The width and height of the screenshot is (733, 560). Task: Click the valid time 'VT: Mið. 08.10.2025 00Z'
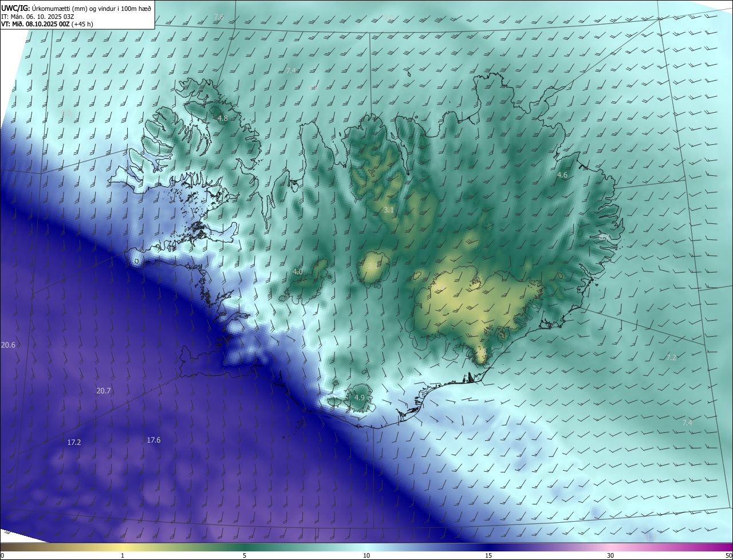pyautogui.click(x=36, y=25)
